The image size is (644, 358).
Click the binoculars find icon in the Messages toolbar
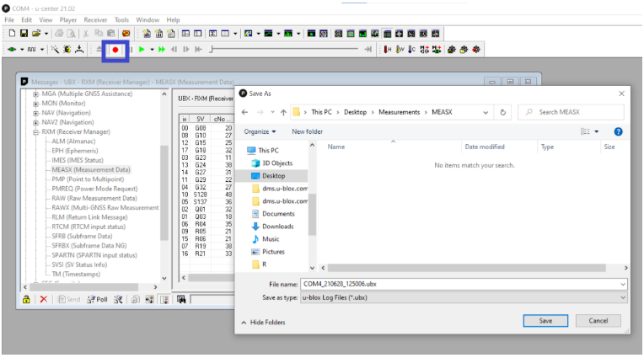point(181,299)
